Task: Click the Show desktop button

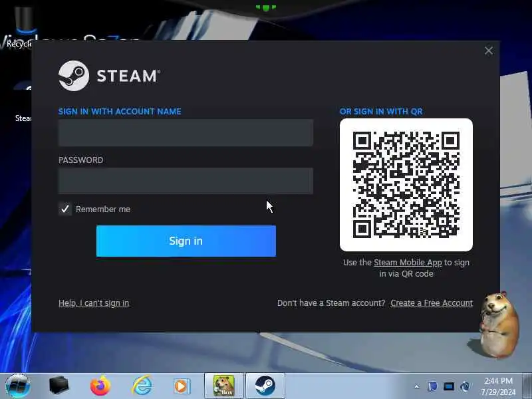Action: point(527,386)
